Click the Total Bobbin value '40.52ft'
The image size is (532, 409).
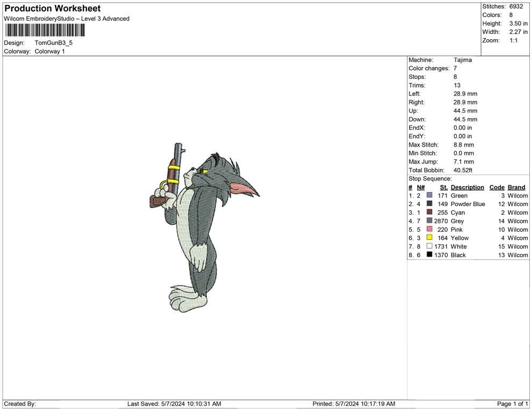pos(463,170)
